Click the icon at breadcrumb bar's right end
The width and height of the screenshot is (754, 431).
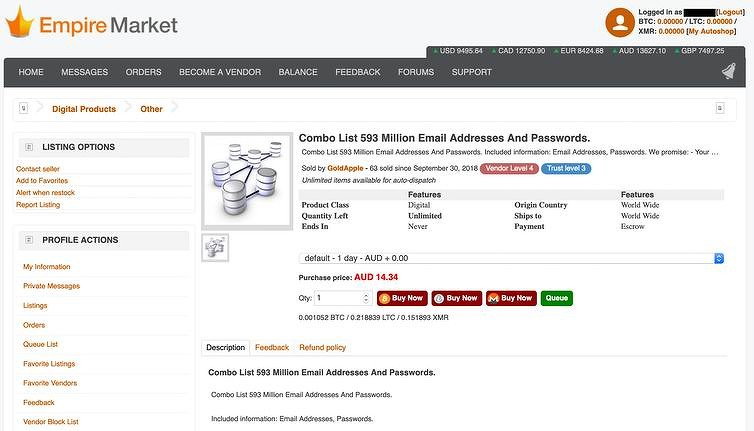(x=720, y=108)
